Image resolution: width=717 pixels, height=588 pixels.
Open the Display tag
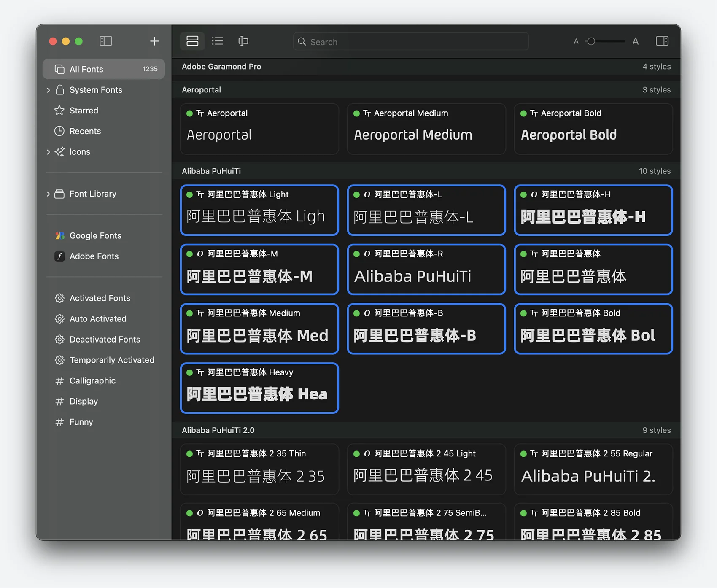point(104,402)
